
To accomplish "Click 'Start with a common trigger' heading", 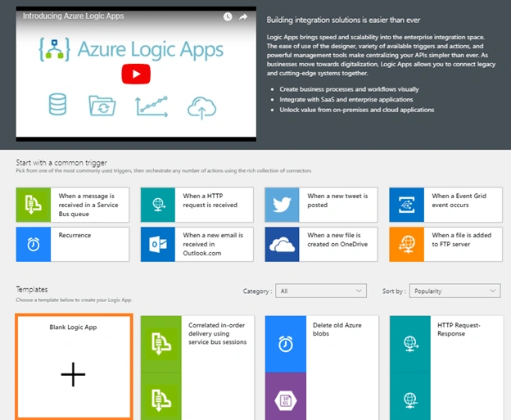I will [61, 163].
